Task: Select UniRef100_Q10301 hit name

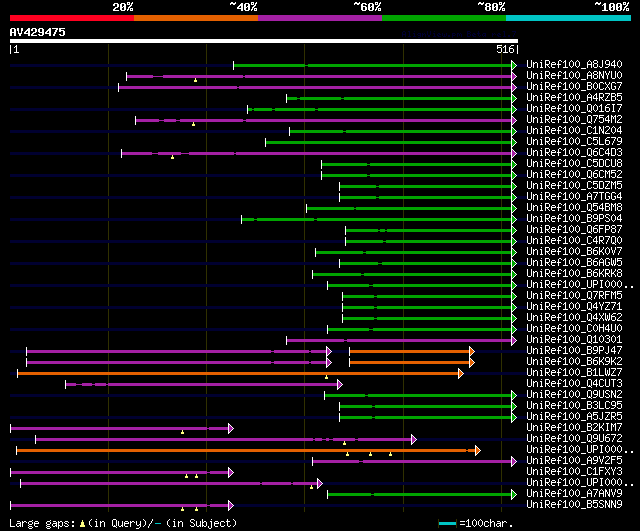Action: click(574, 340)
